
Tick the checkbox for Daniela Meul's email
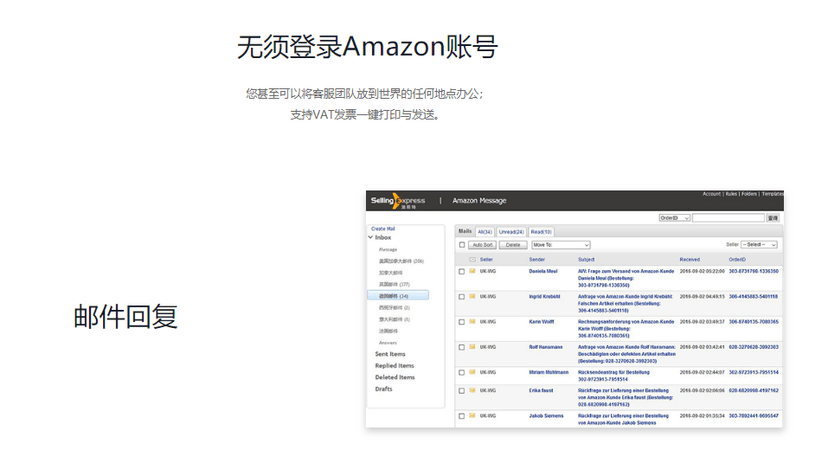click(462, 271)
